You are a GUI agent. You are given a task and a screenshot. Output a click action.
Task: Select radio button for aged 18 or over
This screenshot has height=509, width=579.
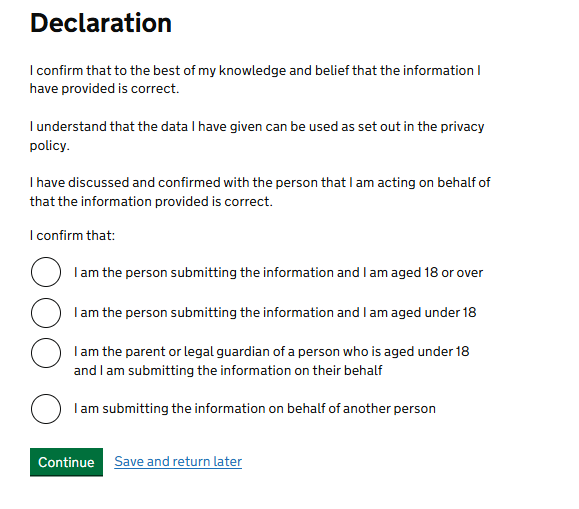click(46, 272)
